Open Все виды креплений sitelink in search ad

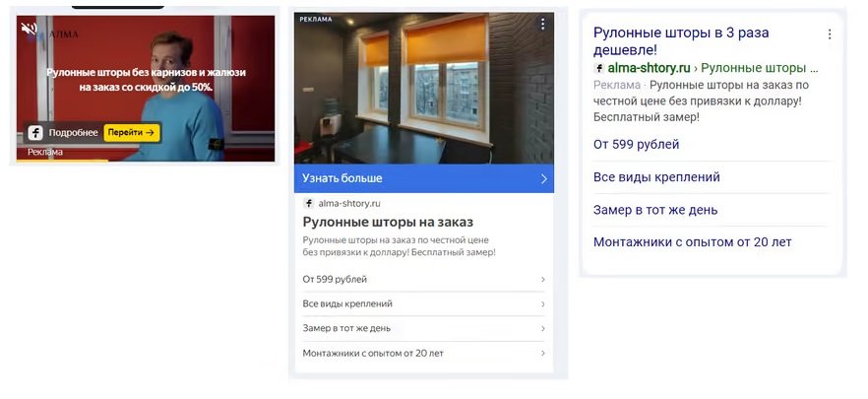tap(656, 177)
